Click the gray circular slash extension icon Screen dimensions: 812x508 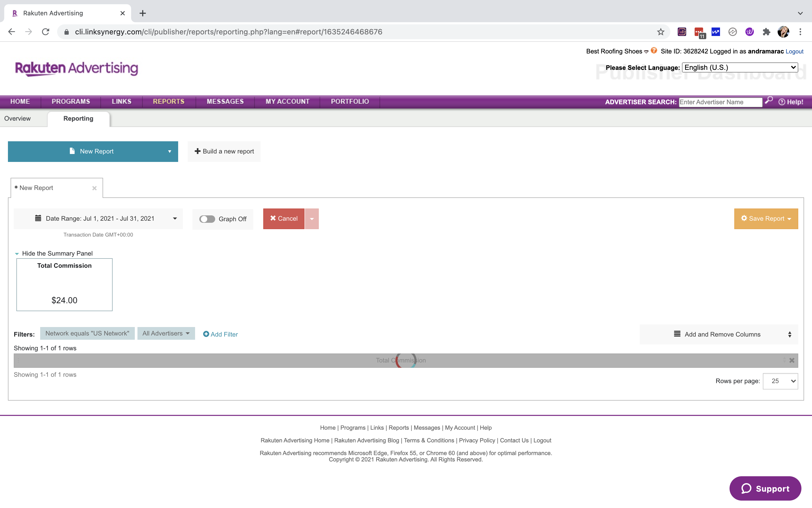(732, 31)
